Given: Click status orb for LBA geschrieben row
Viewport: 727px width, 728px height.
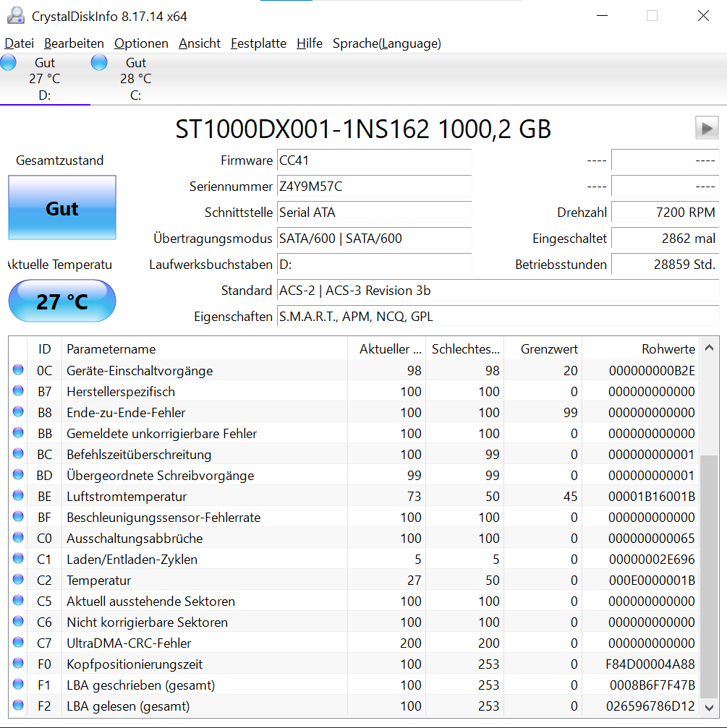Looking at the screenshot, I should (18, 684).
